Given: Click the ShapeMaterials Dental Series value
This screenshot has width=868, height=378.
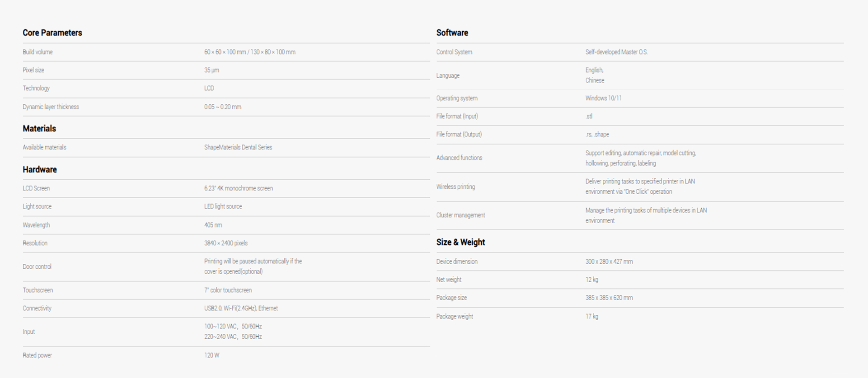Looking at the screenshot, I should 238,148.
